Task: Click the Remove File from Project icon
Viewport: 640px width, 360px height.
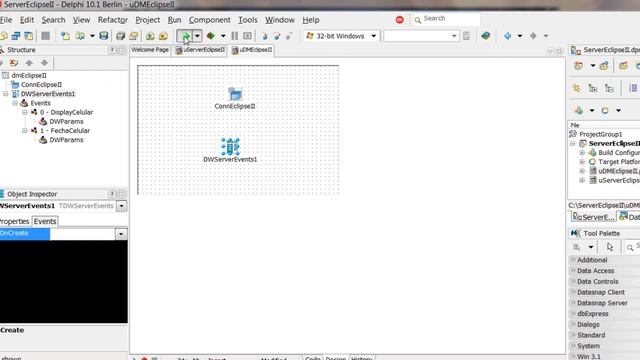Action: pos(163,36)
